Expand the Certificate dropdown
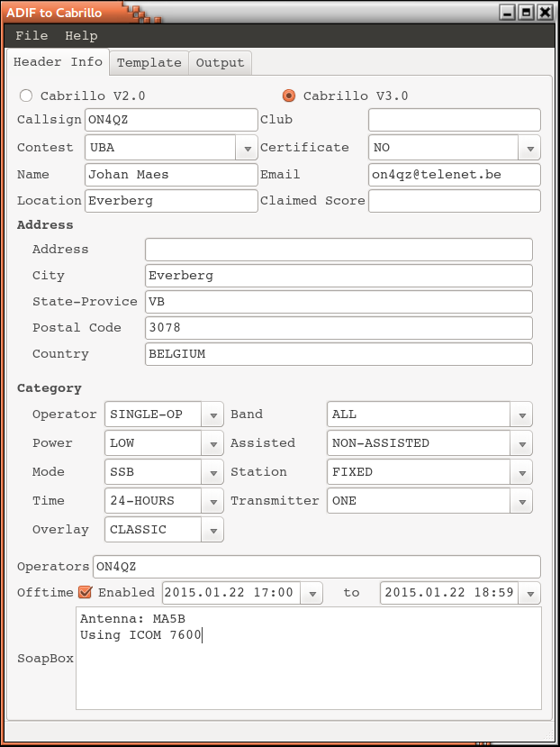The image size is (560, 747). point(530,148)
